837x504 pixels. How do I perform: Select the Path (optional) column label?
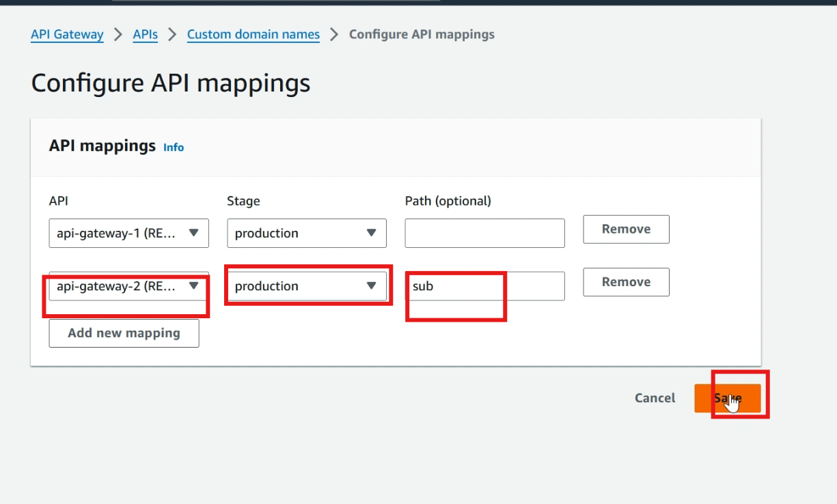point(448,201)
